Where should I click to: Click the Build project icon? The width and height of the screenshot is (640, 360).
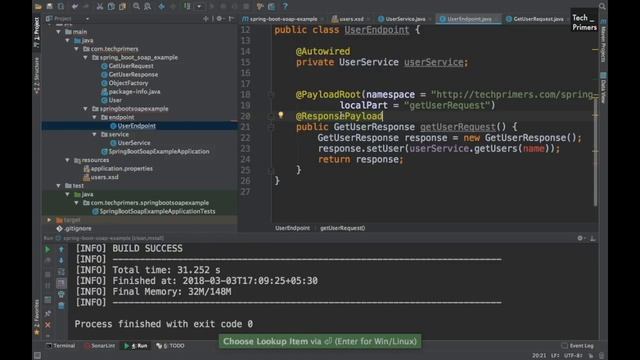[187, 7]
